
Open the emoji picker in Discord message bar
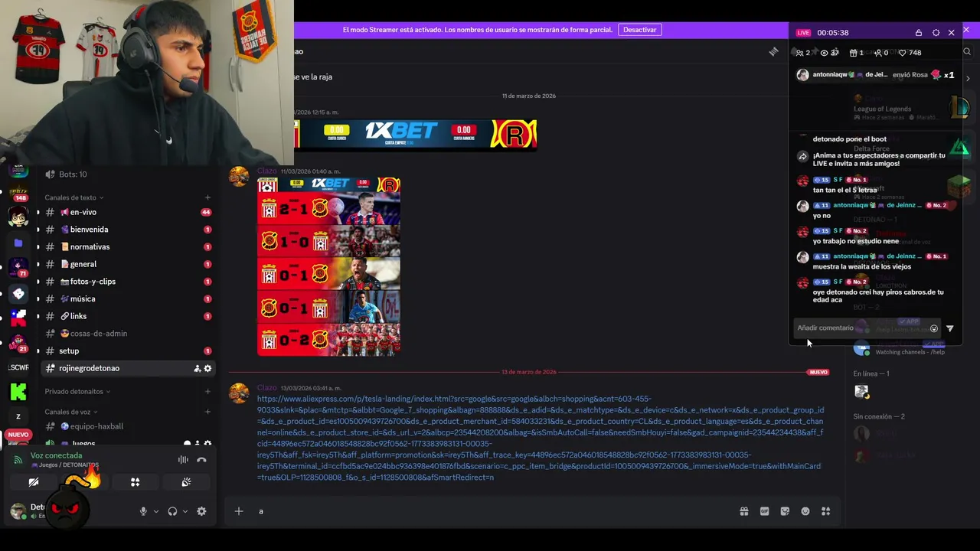(x=805, y=511)
